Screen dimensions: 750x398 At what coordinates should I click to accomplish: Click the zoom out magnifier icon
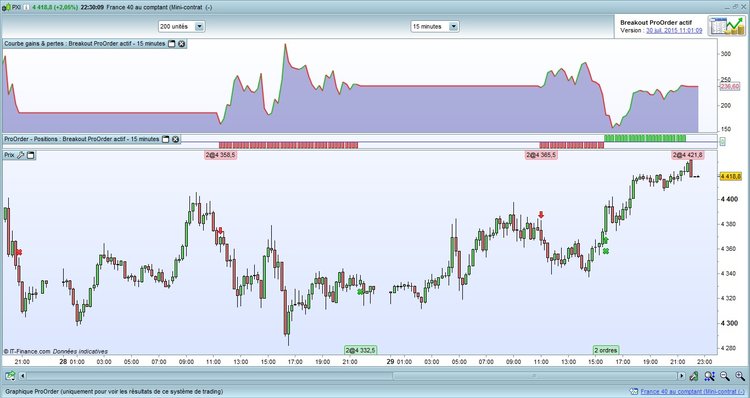[725, 376]
